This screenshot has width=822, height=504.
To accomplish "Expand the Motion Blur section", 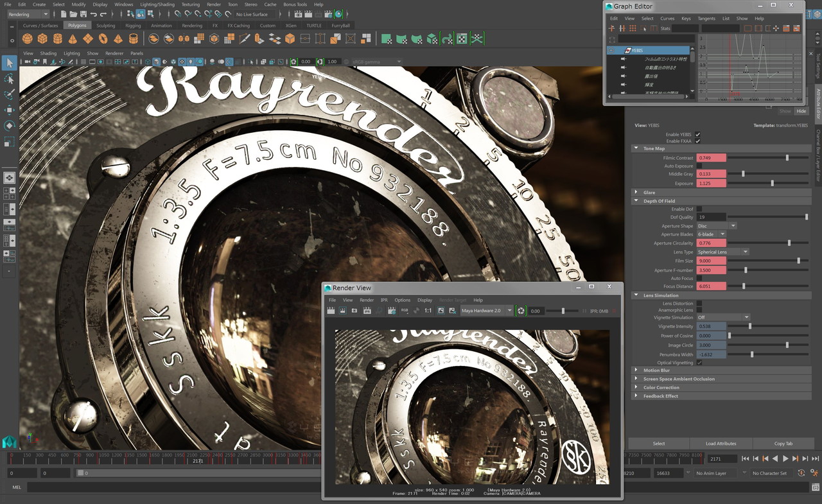I will (656, 370).
